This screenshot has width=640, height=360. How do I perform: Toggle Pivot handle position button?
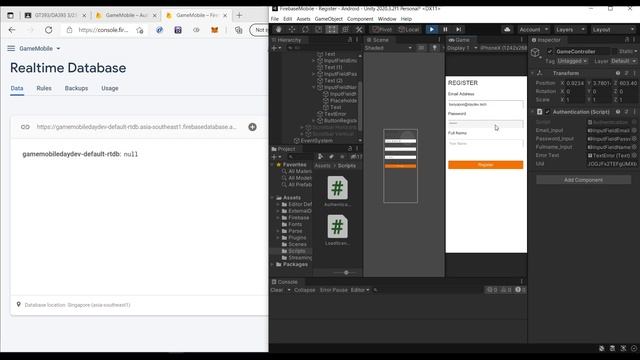[382, 29]
